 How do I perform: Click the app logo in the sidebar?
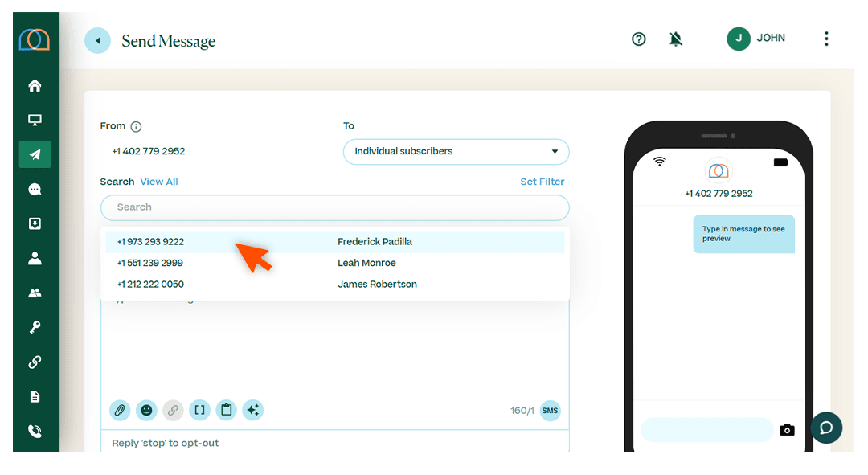click(x=35, y=40)
